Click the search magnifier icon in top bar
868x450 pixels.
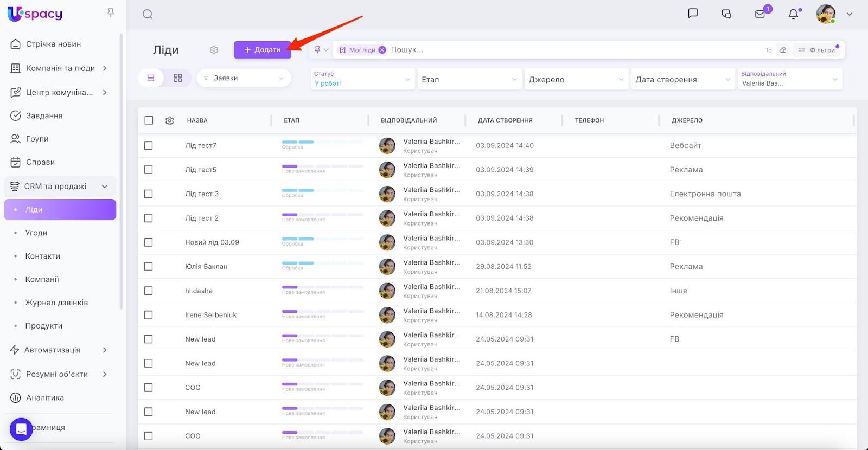(148, 15)
